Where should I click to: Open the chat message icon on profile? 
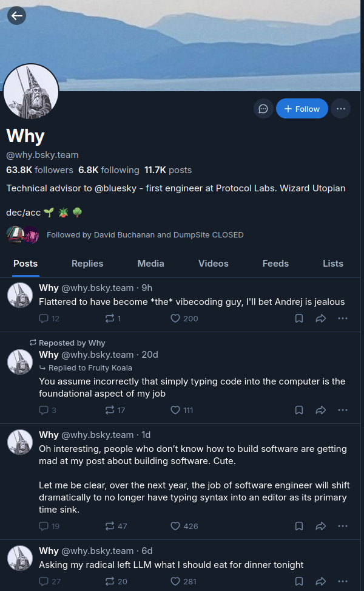point(263,109)
